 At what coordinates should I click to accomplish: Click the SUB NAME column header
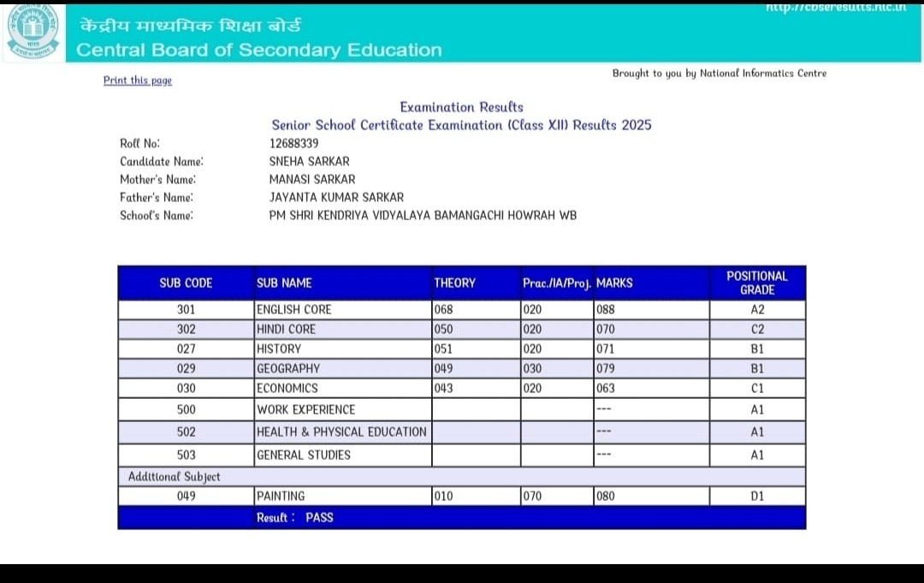pos(284,283)
